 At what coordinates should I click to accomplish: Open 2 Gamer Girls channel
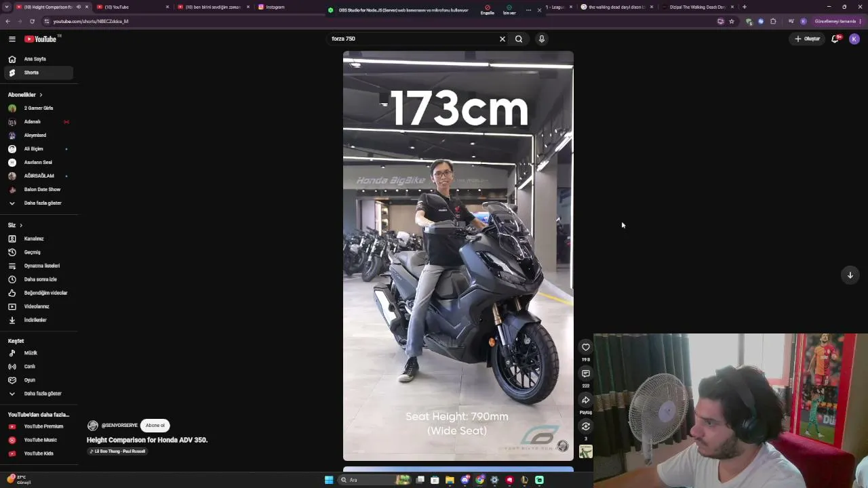pos(39,108)
